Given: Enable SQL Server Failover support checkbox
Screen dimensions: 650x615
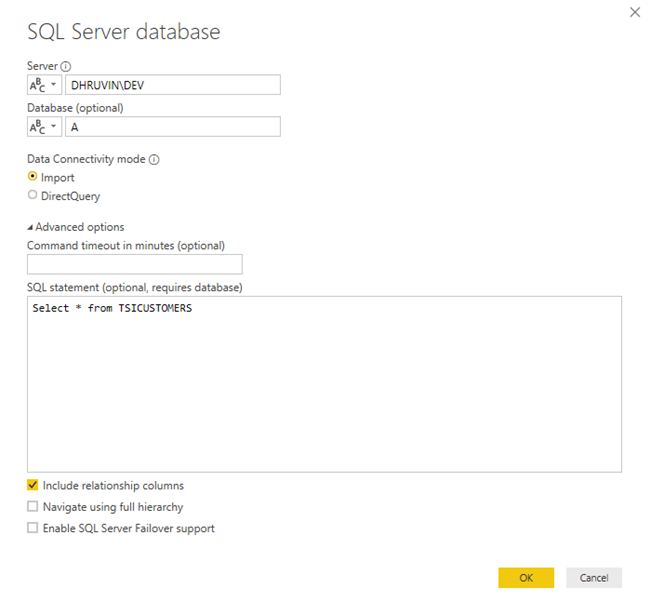Looking at the screenshot, I should click(33, 528).
